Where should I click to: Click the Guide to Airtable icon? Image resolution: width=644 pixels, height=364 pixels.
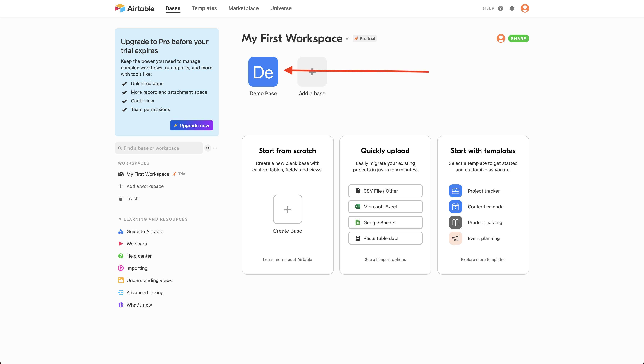(121, 232)
